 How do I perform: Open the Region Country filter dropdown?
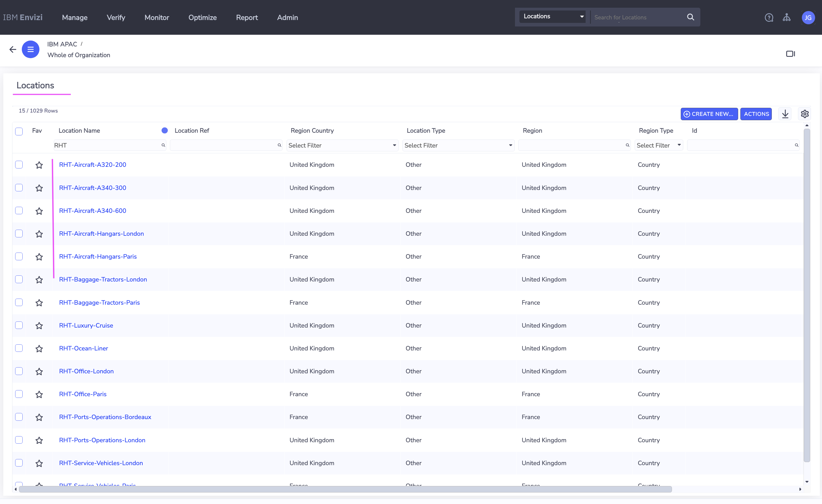coord(342,145)
